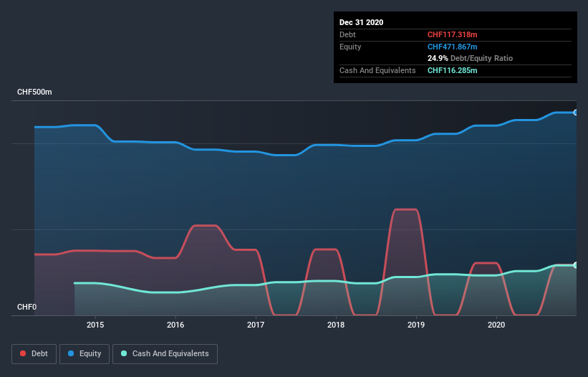Click the CHF116.285m cash value
This screenshot has width=588, height=377.
[452, 70]
